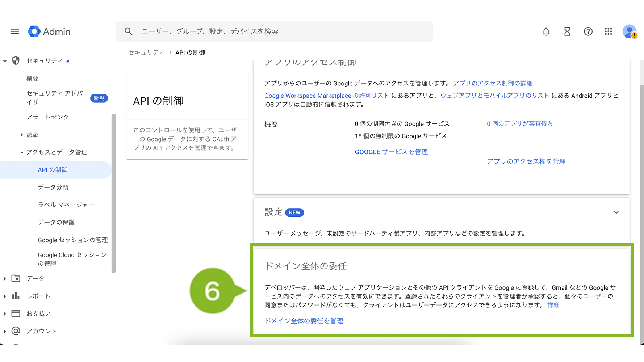Image resolution: width=644 pixels, height=362 pixels.
Task: Open the user account avatar
Action: coord(630,31)
